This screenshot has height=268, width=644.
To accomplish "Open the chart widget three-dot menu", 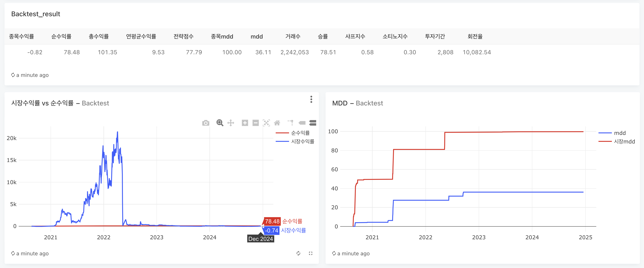I will 311,99.
